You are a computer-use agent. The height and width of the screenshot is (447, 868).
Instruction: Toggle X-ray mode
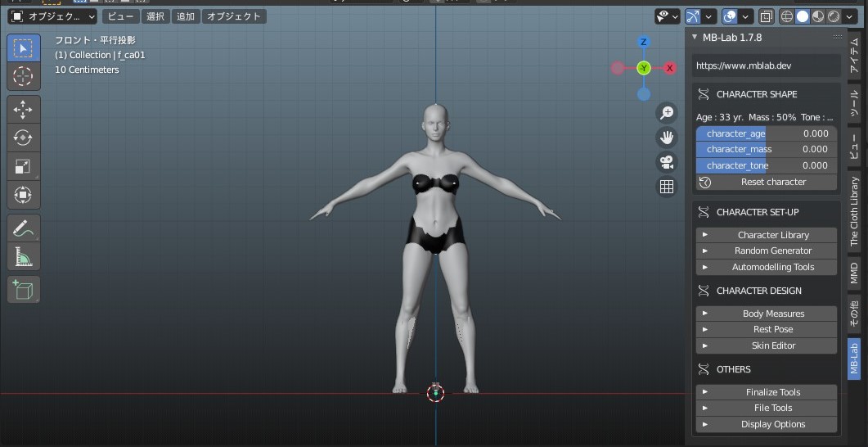click(x=766, y=16)
